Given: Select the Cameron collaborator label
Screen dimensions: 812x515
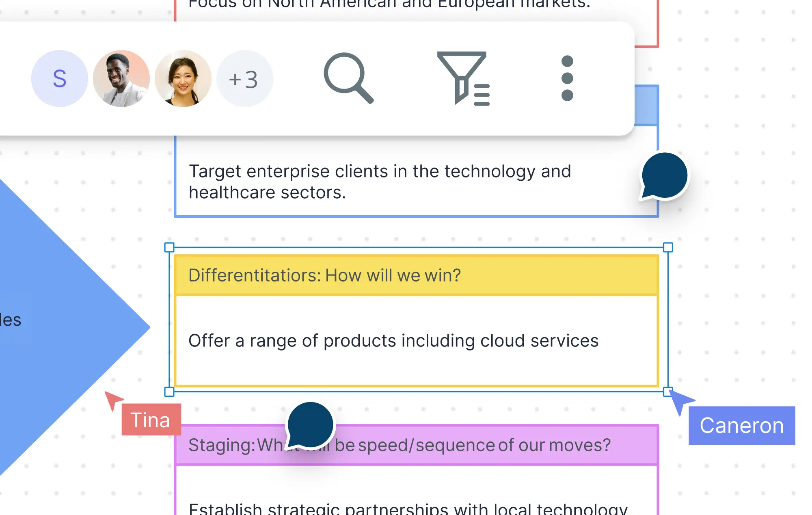Looking at the screenshot, I should tap(742, 426).
